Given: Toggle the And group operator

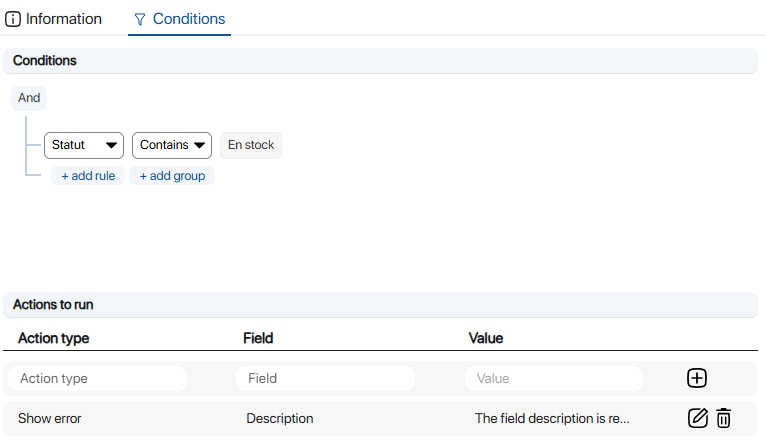Looking at the screenshot, I should click(x=29, y=98).
